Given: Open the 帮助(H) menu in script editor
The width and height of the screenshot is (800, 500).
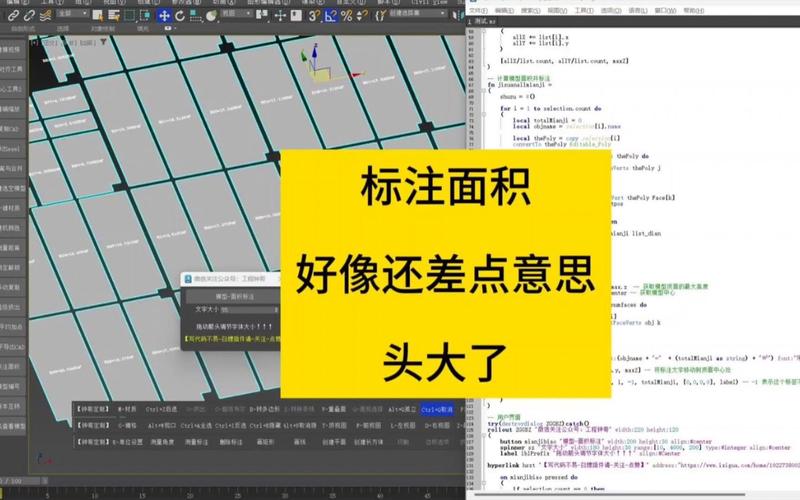Looking at the screenshot, I should click(694, 10).
